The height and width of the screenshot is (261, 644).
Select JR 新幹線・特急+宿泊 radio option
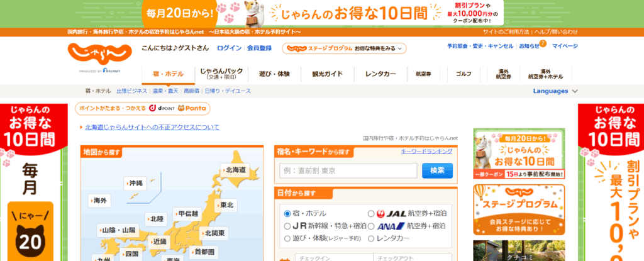[x=287, y=226]
